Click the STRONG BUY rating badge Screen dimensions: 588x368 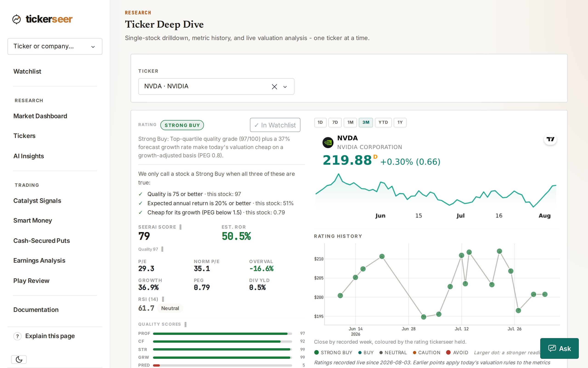tap(182, 125)
